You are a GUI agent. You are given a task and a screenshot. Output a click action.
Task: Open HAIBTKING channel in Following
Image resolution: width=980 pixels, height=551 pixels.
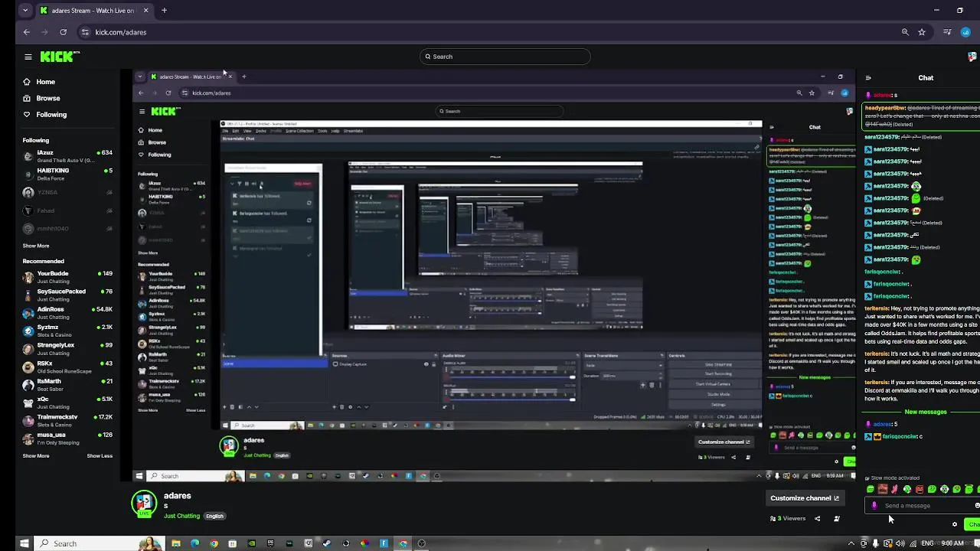[67, 174]
